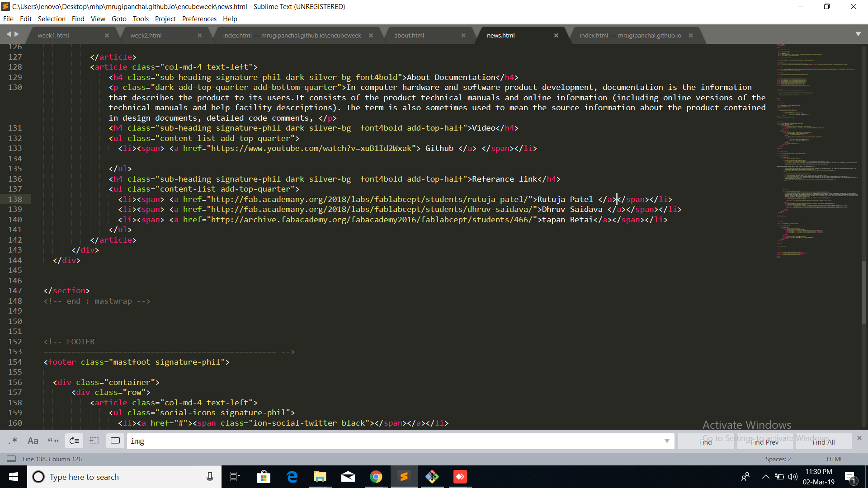The height and width of the screenshot is (488, 868).
Task: Click the vertical scrollbar thumb
Action: tap(864, 292)
